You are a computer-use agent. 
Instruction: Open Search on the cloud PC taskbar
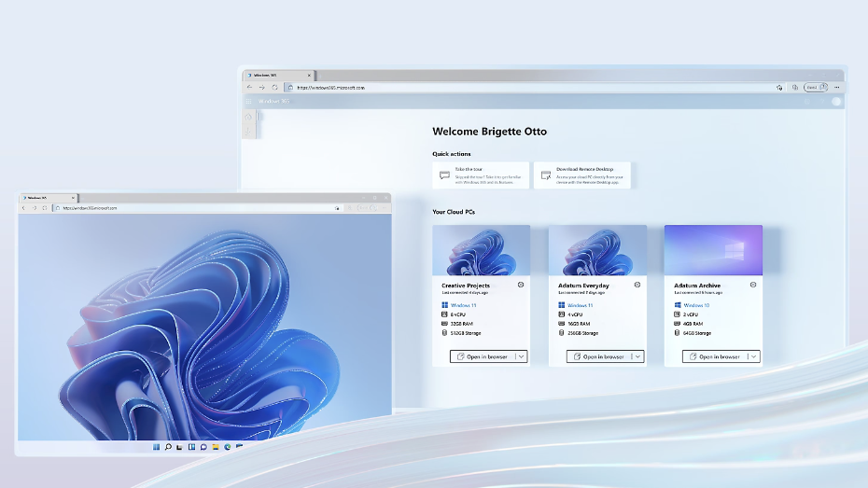pos(168,447)
